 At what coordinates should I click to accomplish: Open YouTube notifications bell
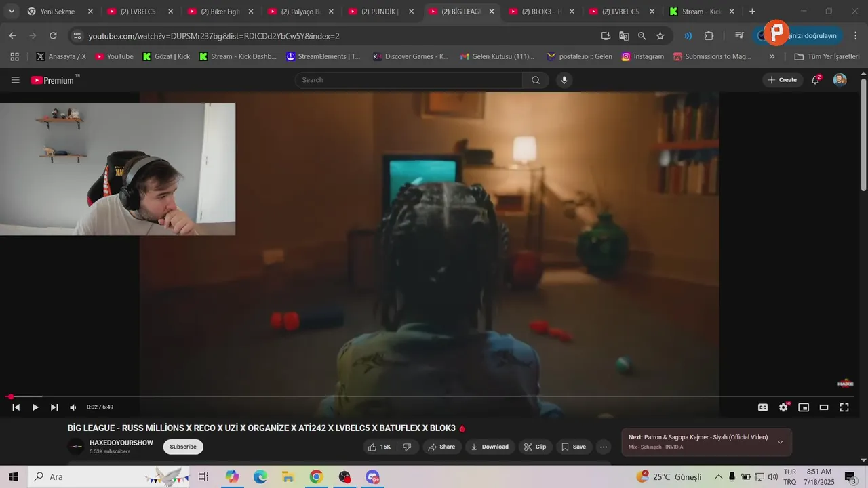click(x=816, y=80)
